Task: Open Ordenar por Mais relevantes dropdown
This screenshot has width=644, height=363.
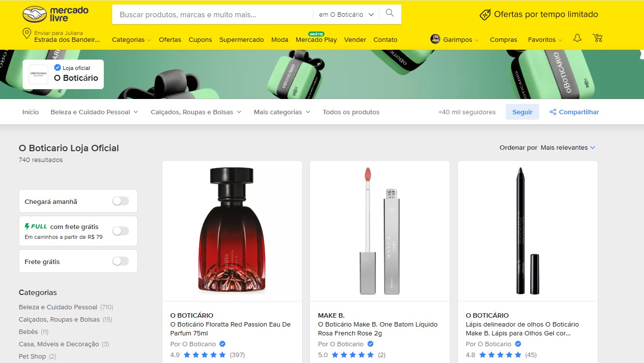Action: tap(568, 147)
